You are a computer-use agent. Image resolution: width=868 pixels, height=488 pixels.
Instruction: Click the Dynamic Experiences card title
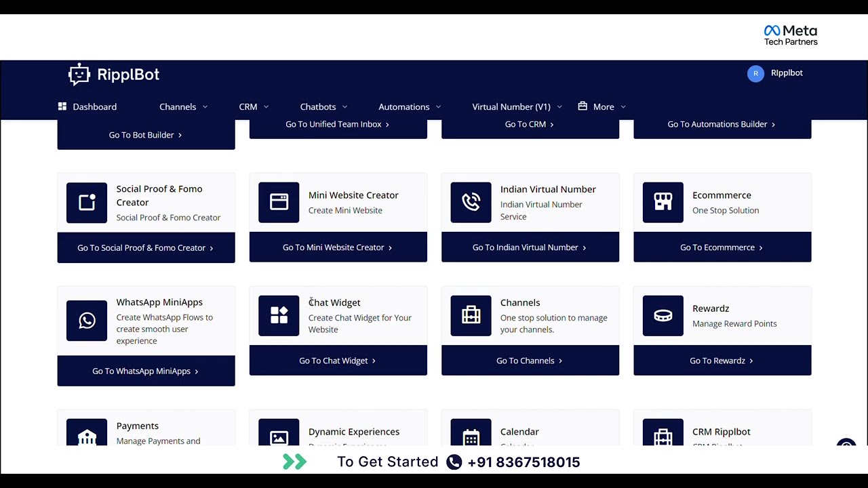point(354,432)
